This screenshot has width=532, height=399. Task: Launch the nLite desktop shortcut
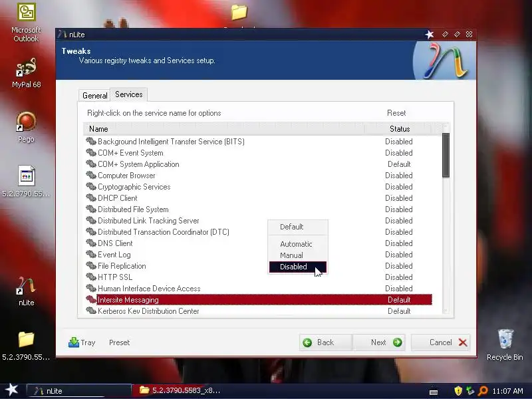pos(26,291)
